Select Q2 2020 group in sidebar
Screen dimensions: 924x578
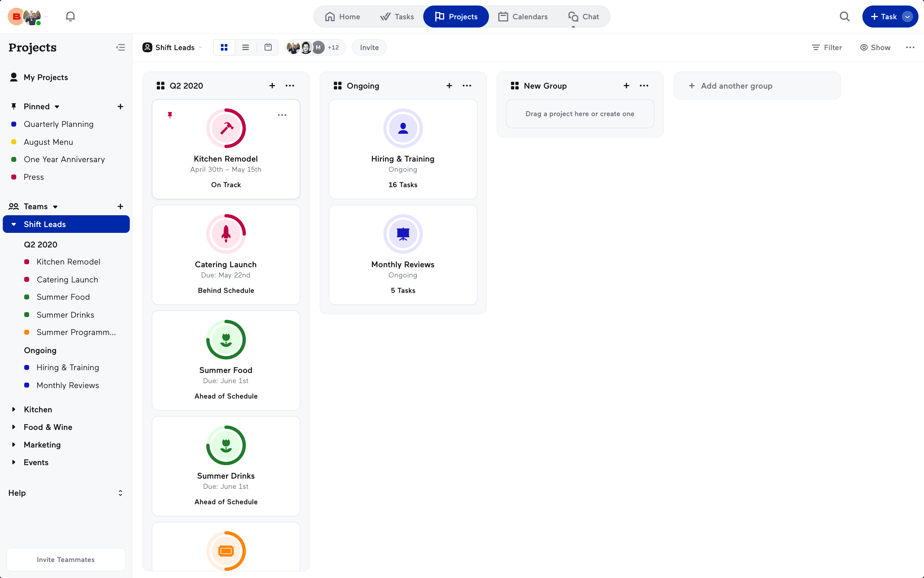[x=40, y=245]
